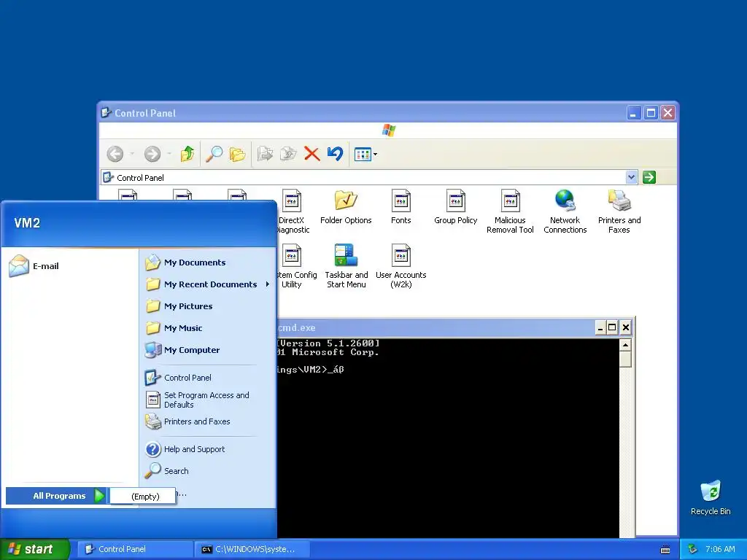Open System Config Utility icon
Viewport: 747px width, 560px height.
pyautogui.click(x=292, y=266)
